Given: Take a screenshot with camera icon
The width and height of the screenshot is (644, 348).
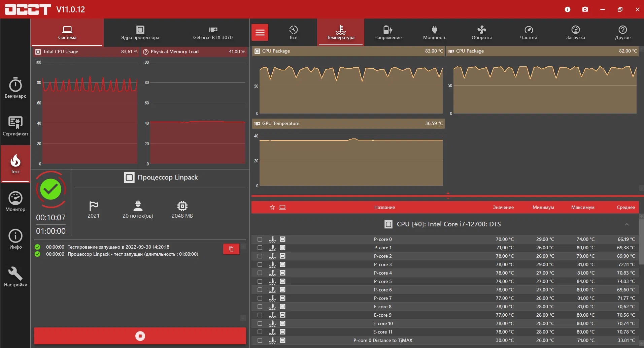Looking at the screenshot, I should (585, 9).
